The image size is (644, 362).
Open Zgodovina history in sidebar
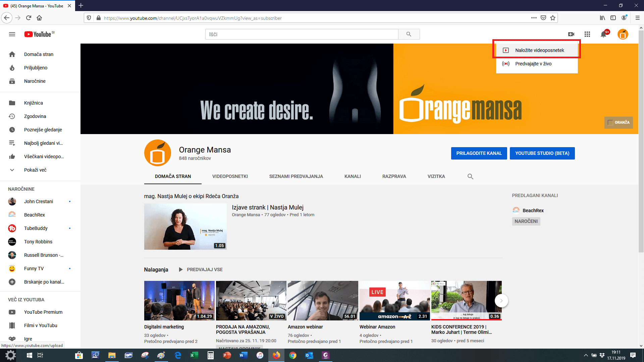pyautogui.click(x=35, y=116)
